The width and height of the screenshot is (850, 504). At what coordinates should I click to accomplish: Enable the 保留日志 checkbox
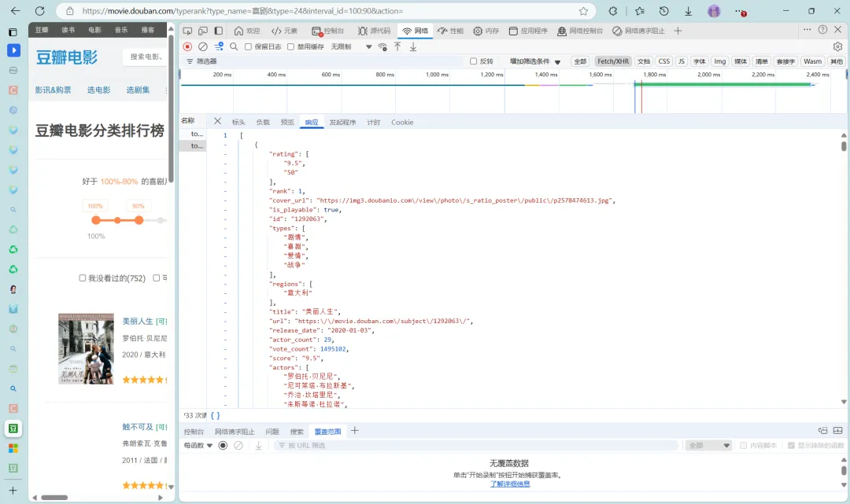point(248,46)
